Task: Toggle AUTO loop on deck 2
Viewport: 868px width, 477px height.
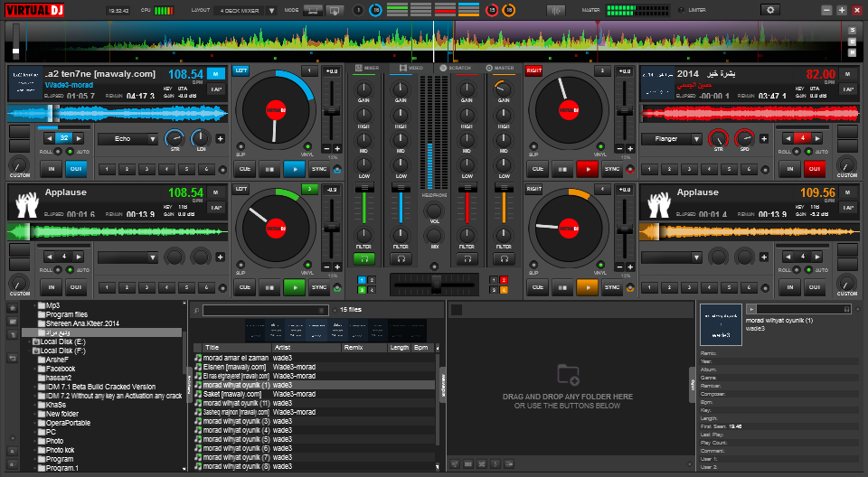Action: [808, 152]
